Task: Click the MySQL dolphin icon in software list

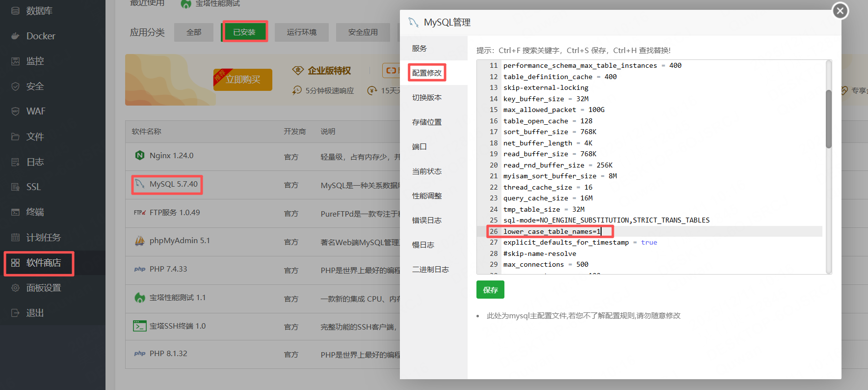Action: 140,184
